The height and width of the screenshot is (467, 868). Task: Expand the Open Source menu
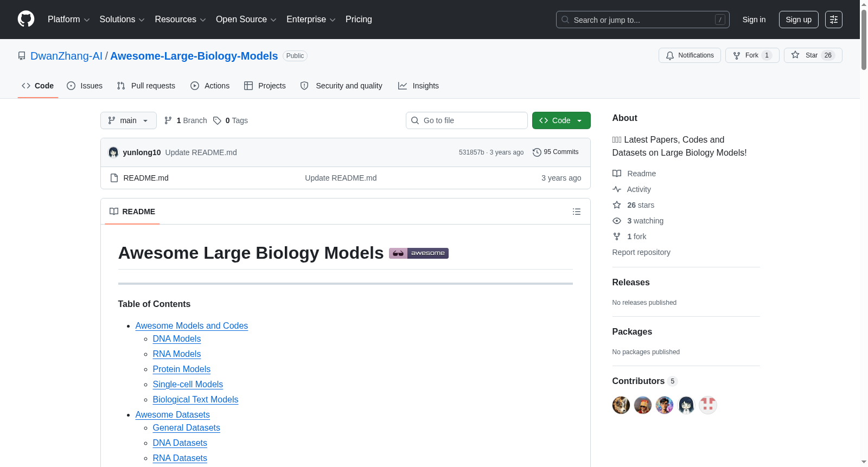[246, 20]
